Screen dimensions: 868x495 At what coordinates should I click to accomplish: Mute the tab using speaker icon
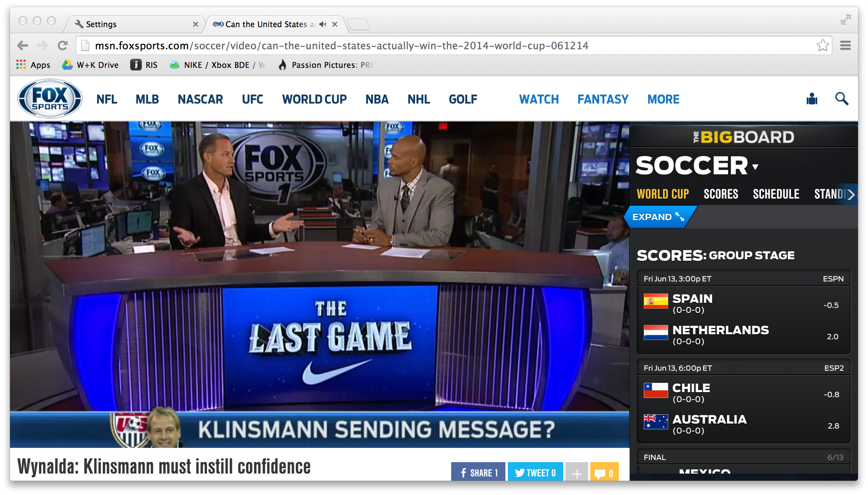click(323, 24)
